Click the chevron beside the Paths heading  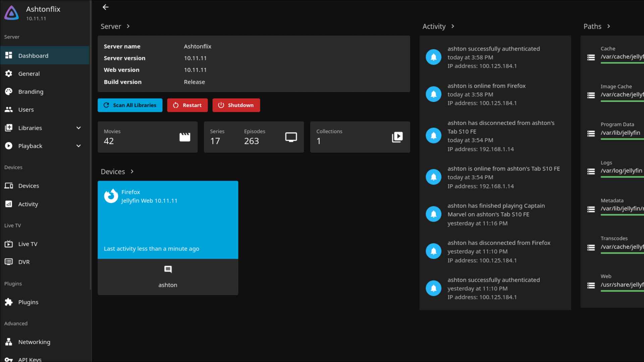[609, 26]
